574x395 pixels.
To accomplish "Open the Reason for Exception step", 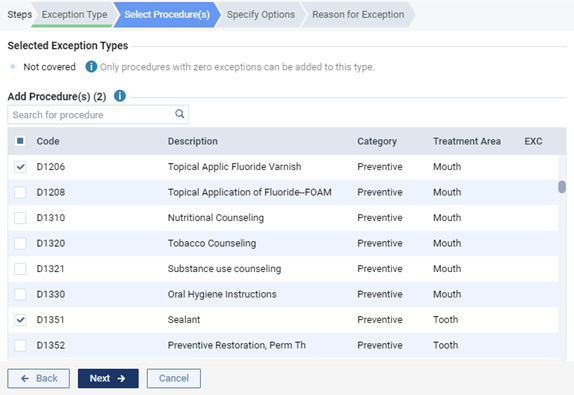I will 358,15.
